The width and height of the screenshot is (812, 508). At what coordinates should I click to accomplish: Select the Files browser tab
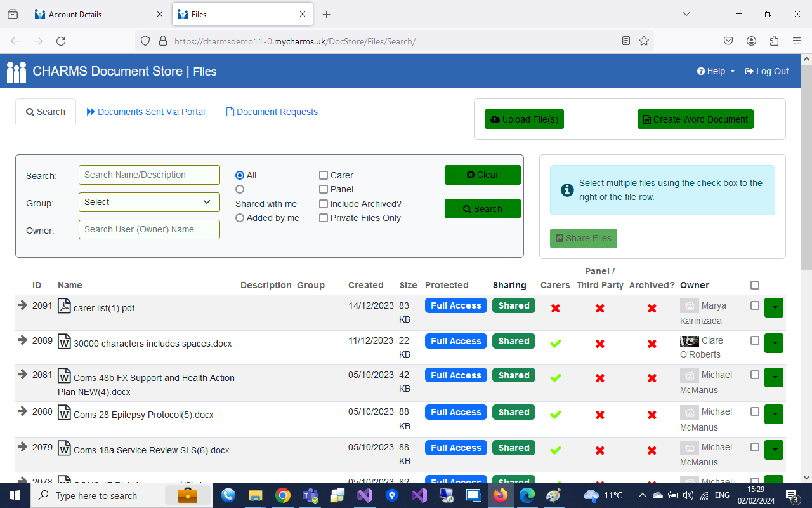(242, 14)
